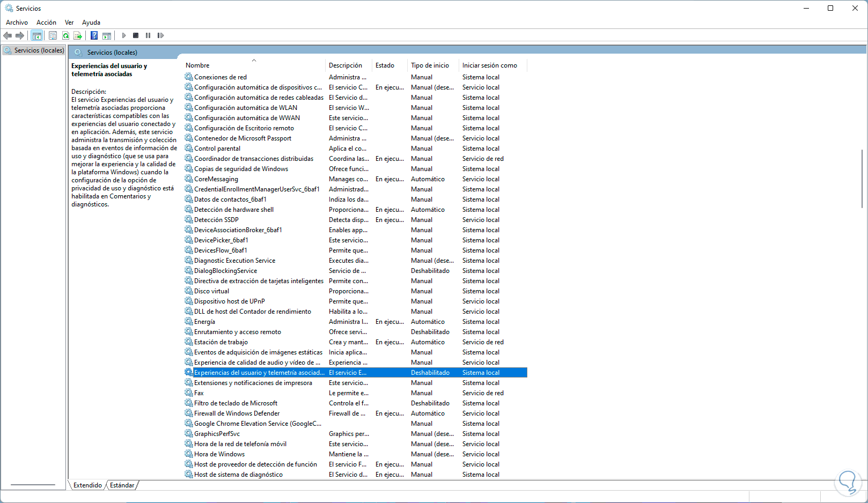Open the Ver menu
Image resolution: width=868 pixels, height=503 pixels.
69,23
